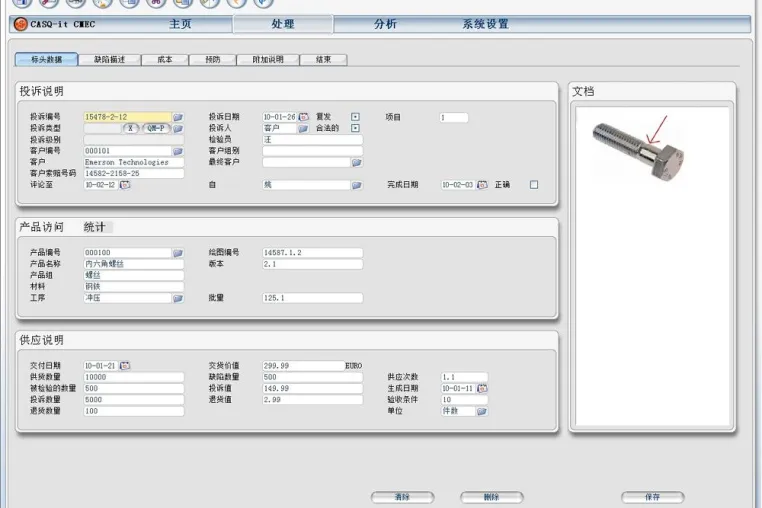
Task: Open lookup folder beside 投诉编号 field
Action: pyautogui.click(x=178, y=117)
